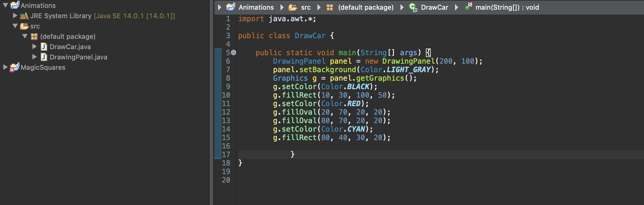Viewport: 644px width, 205px height.
Task: Expand the MagicSquares project
Action: click(x=5, y=67)
